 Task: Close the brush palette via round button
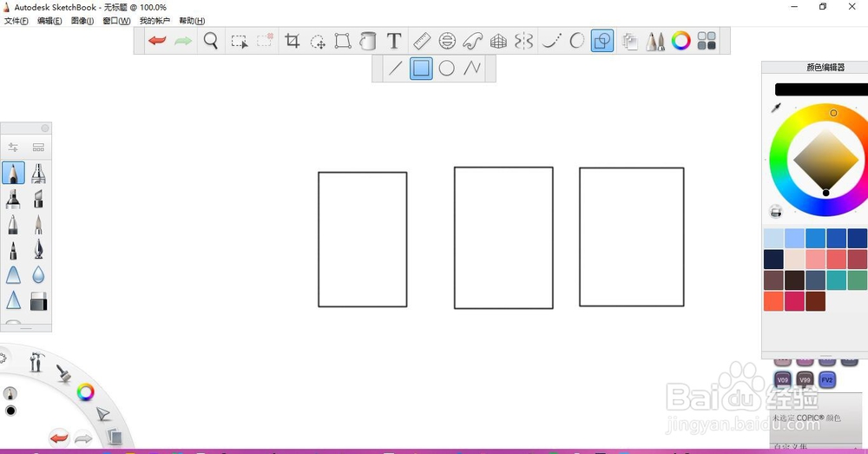coord(45,128)
